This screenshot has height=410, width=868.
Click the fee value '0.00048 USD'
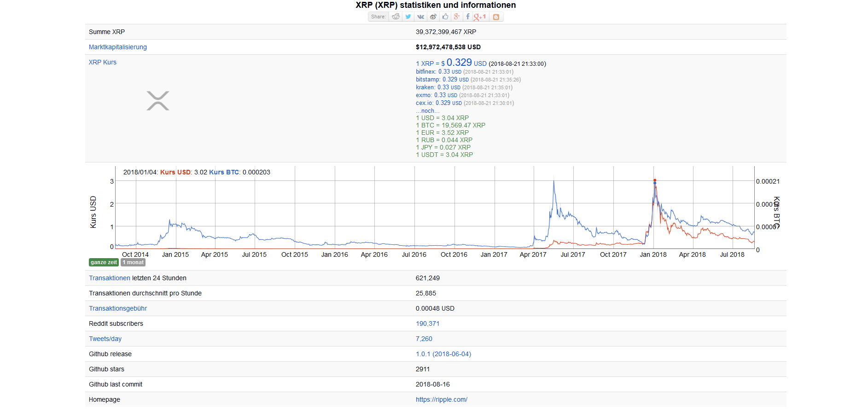click(x=435, y=308)
